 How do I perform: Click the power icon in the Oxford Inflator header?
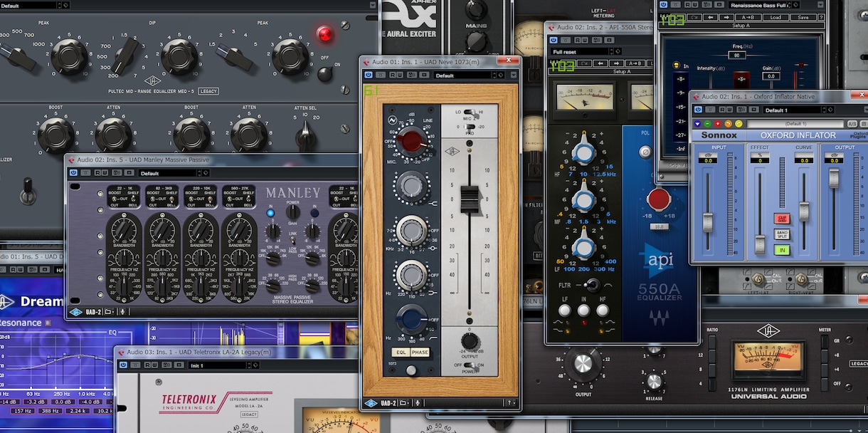click(x=698, y=110)
